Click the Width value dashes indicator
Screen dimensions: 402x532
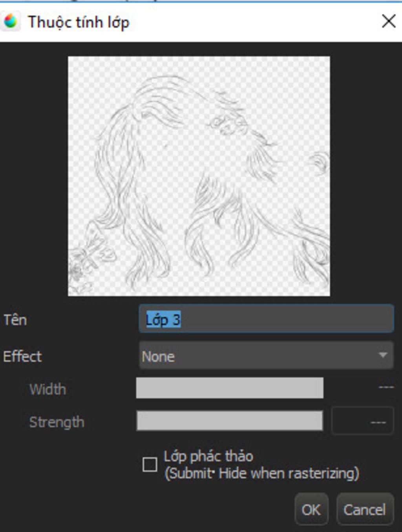pyautogui.click(x=386, y=387)
